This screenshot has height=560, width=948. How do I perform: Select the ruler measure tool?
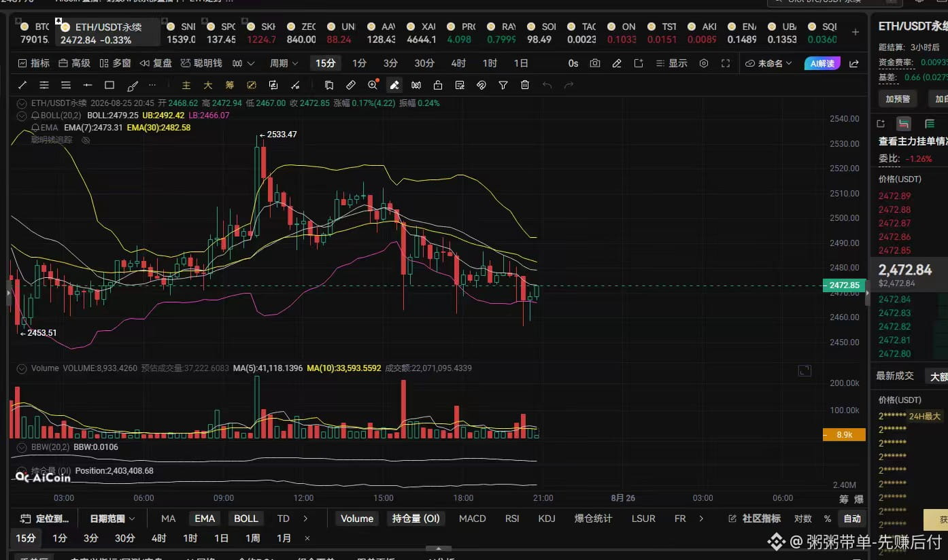[x=351, y=86]
